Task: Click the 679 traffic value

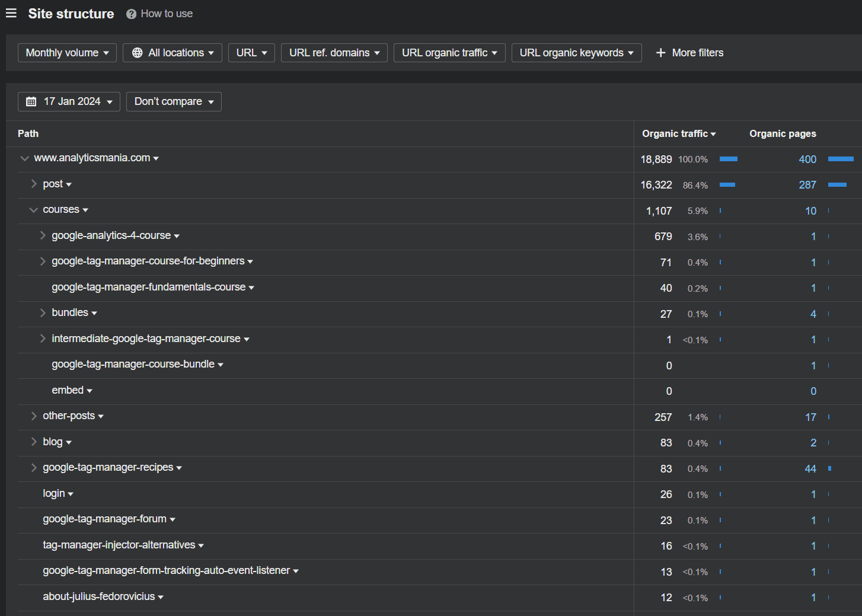Action: point(663,237)
